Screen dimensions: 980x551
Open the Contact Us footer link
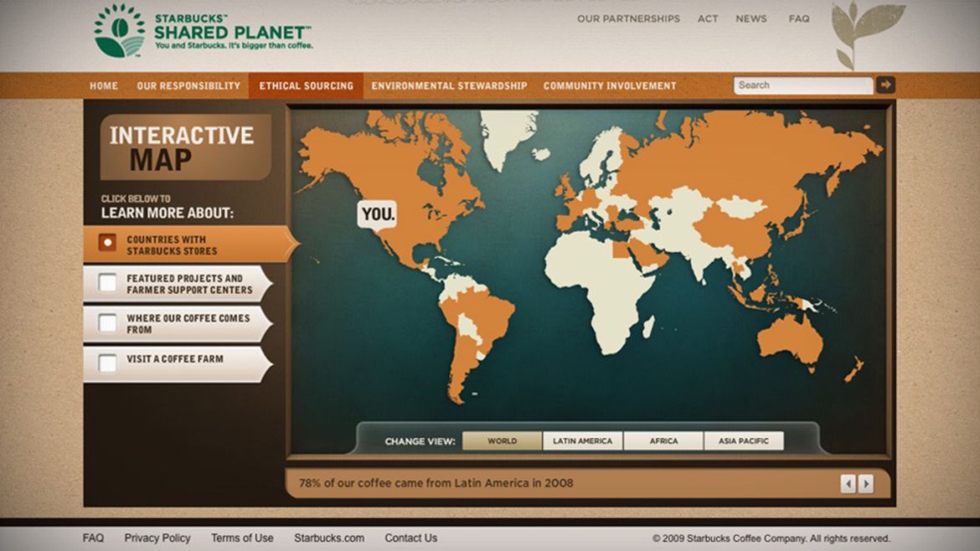click(410, 538)
